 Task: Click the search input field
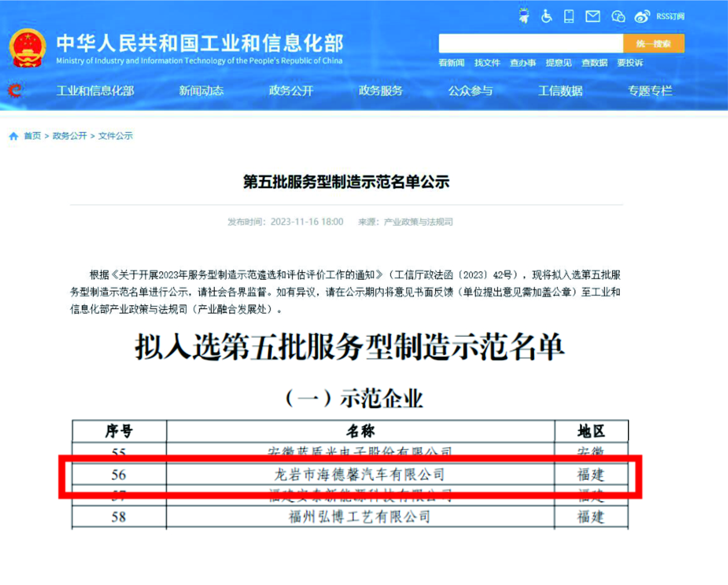[x=530, y=43]
